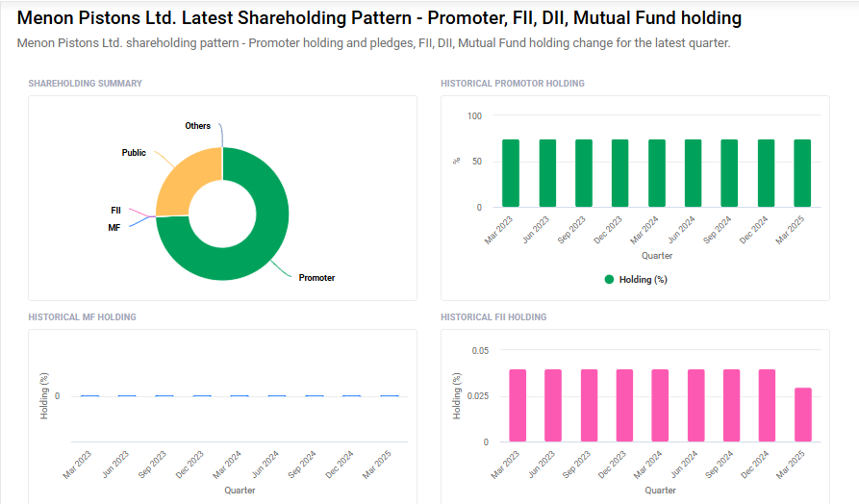Click the Others label on shareholding summary
Viewport: 859px width, 504px height.
click(x=198, y=126)
